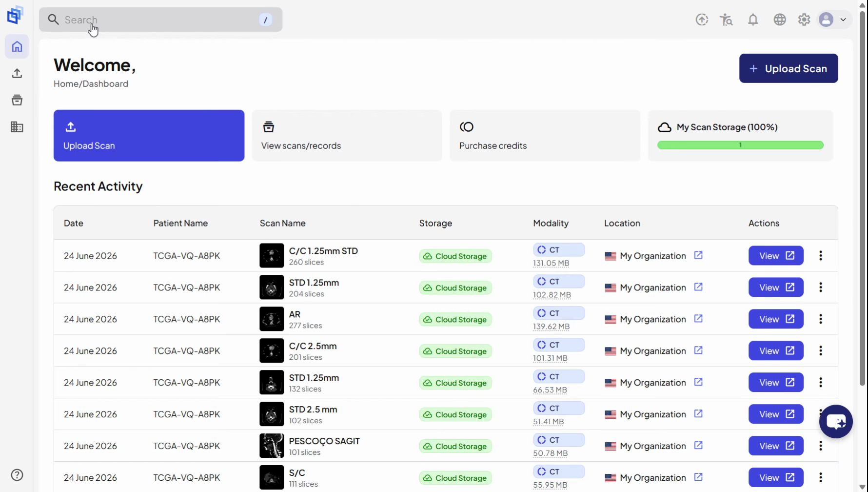The width and height of the screenshot is (868, 492).
Task: View the STD 1.25mm 132 slices scan
Action: click(x=776, y=383)
